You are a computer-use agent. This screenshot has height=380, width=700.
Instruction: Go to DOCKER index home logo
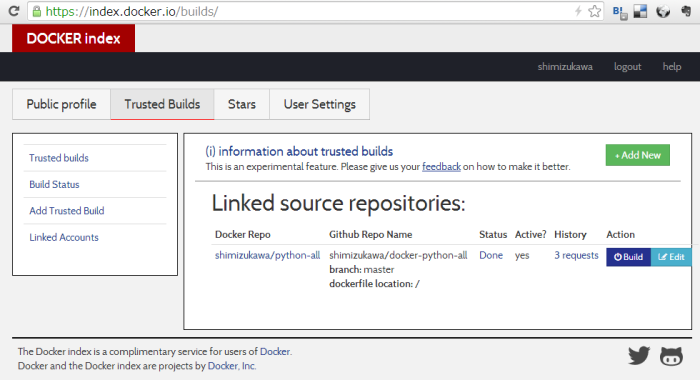click(x=73, y=38)
